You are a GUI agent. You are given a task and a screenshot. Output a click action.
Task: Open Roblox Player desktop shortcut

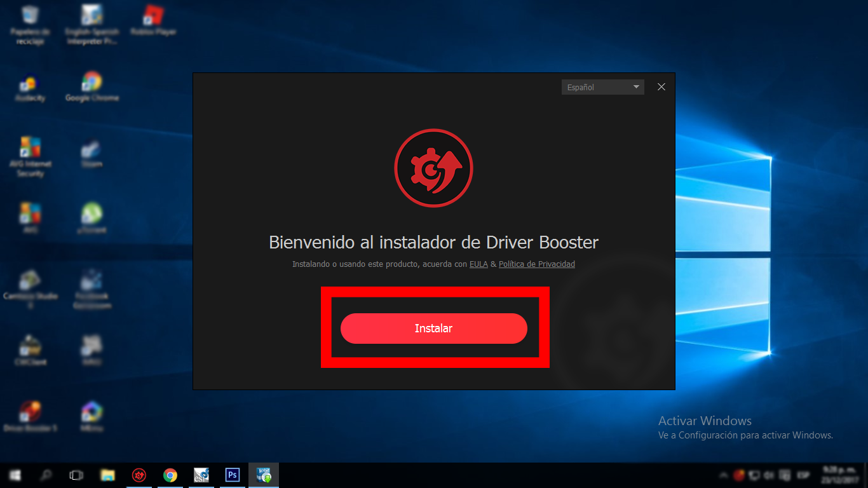(x=153, y=21)
